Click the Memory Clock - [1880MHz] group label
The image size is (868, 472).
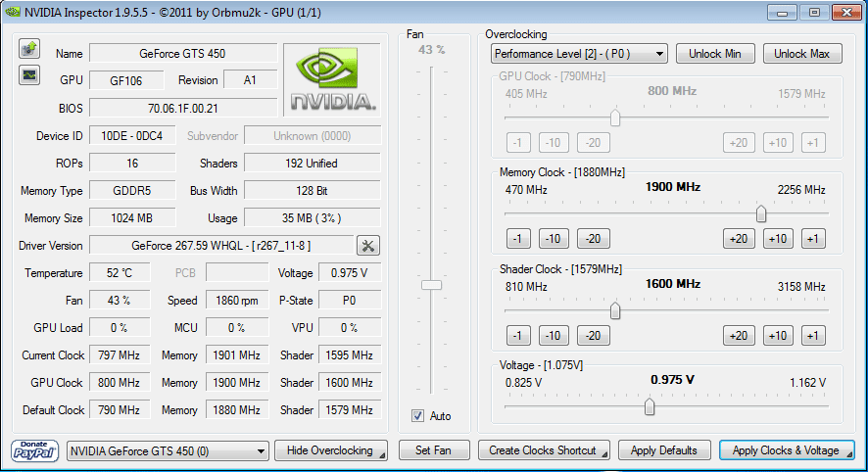click(x=562, y=172)
